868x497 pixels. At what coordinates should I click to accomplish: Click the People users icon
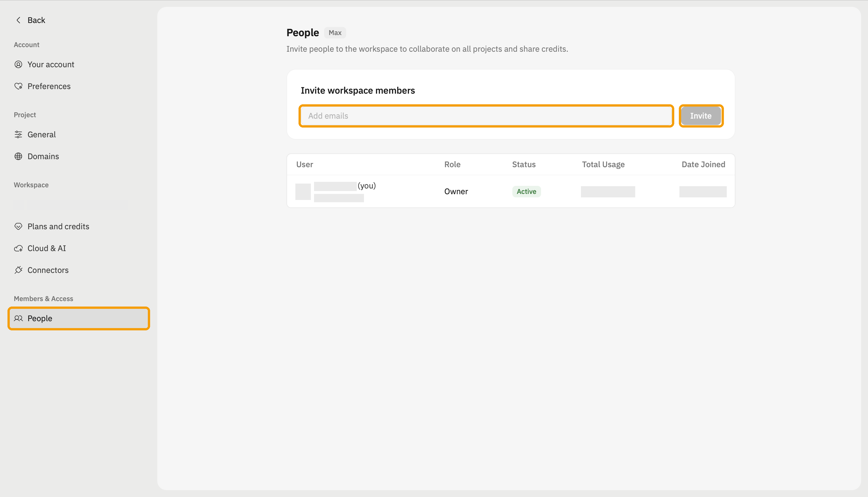point(18,319)
